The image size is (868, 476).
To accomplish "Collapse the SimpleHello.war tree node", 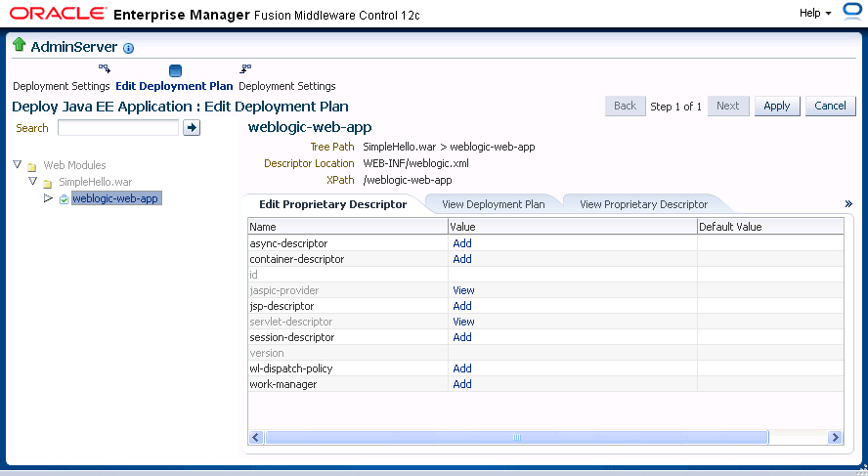I will click(x=32, y=181).
